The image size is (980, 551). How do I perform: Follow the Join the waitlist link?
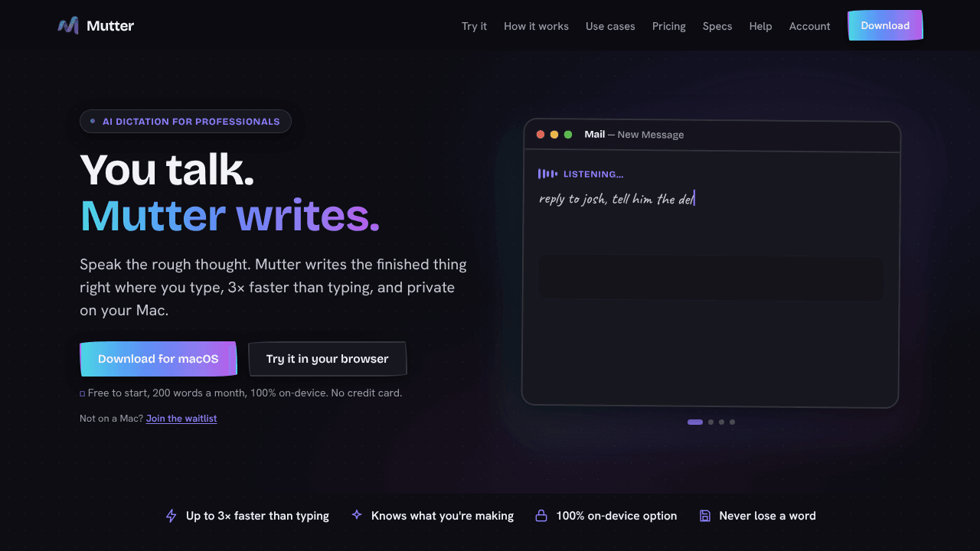click(181, 419)
